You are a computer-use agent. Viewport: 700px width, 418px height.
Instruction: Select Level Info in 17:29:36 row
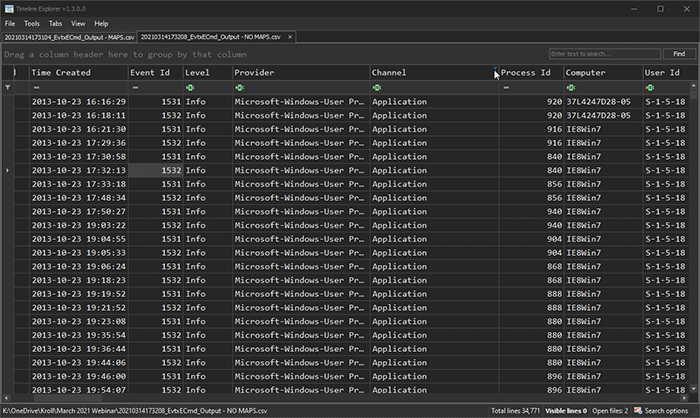208,143
